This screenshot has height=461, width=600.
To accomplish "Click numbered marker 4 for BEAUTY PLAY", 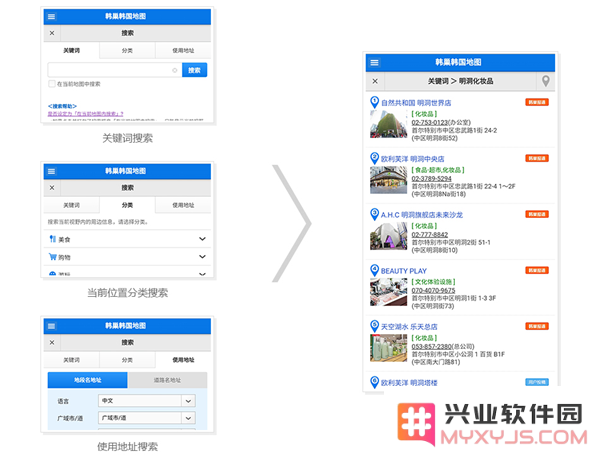I will click(x=374, y=270).
